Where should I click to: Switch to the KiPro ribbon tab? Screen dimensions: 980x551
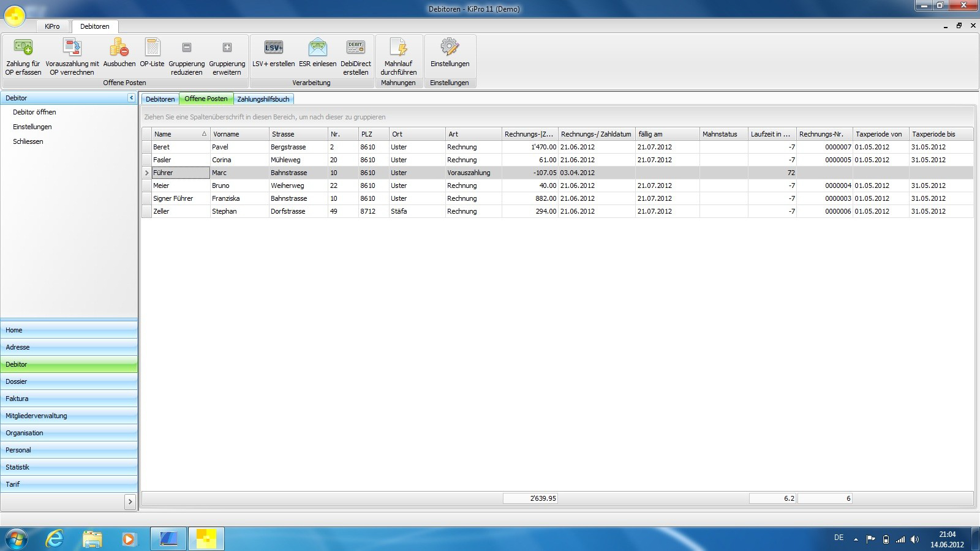pyautogui.click(x=52, y=26)
